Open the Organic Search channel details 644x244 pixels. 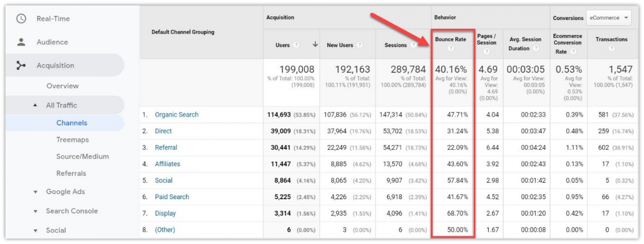tap(177, 114)
